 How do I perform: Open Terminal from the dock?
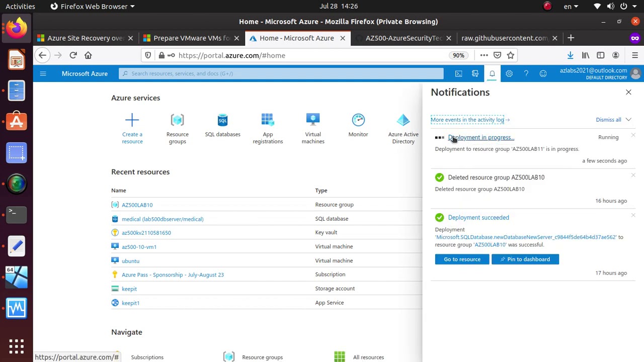click(17, 214)
